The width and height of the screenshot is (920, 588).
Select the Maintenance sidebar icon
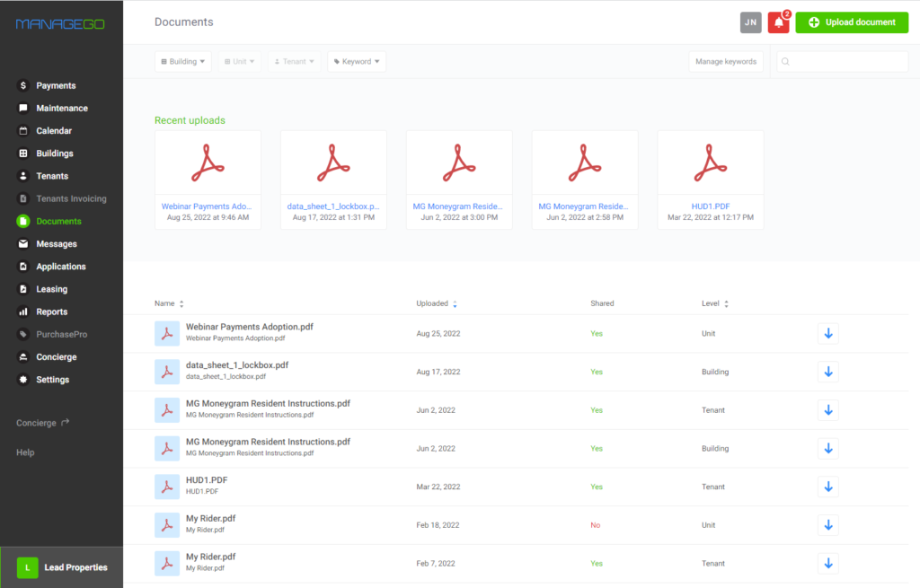pos(22,108)
